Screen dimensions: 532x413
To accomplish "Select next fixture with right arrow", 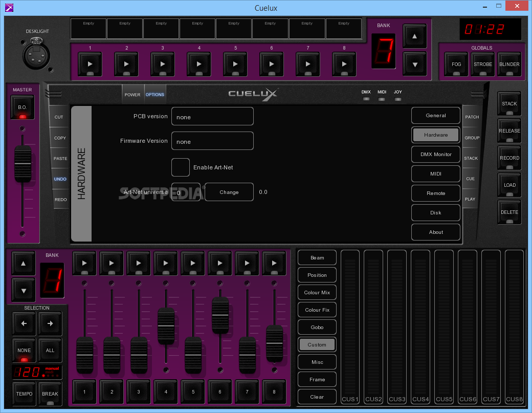I will pos(50,323).
